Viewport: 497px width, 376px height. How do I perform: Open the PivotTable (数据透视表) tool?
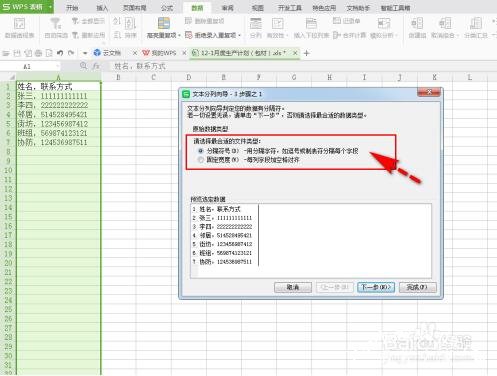[x=19, y=28]
